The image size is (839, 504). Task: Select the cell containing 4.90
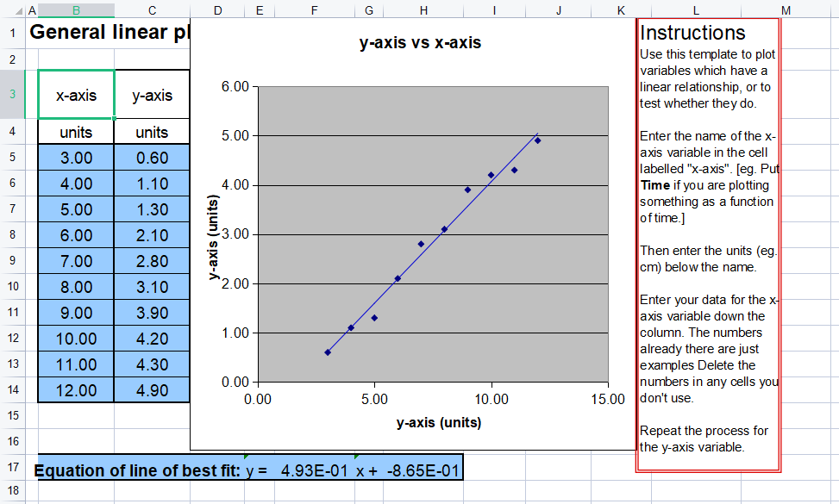pos(152,389)
